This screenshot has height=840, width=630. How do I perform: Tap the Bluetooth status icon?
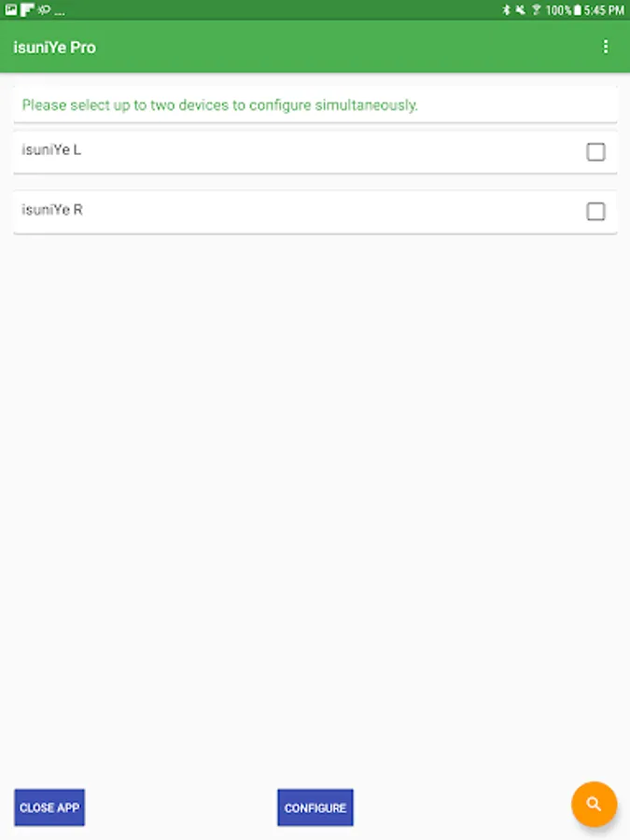point(506,9)
